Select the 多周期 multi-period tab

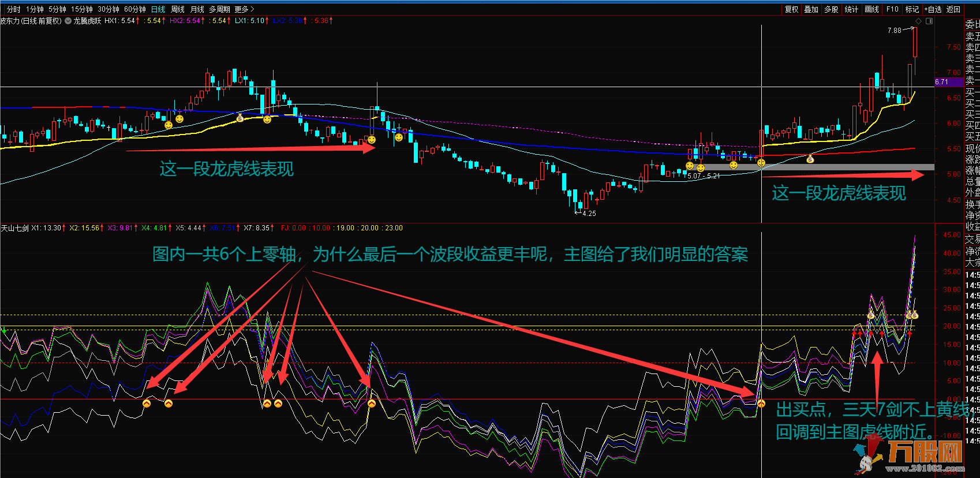click(x=219, y=9)
